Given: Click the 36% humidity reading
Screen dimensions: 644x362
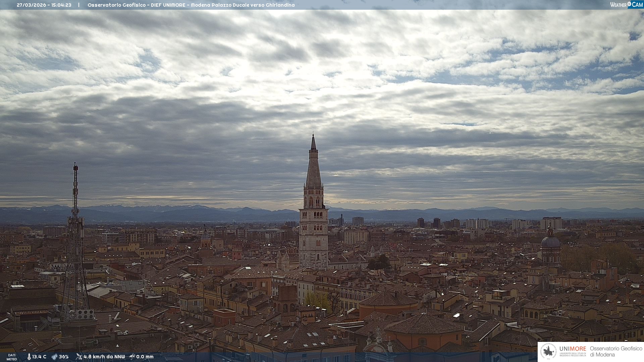Looking at the screenshot, I should coord(64,357).
